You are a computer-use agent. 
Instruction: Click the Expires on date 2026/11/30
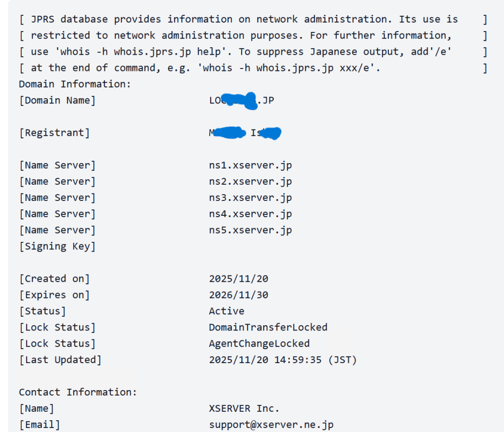[239, 295]
